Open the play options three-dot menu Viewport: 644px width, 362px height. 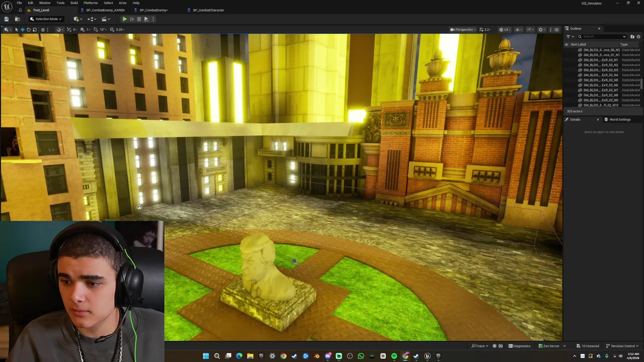tap(153, 19)
